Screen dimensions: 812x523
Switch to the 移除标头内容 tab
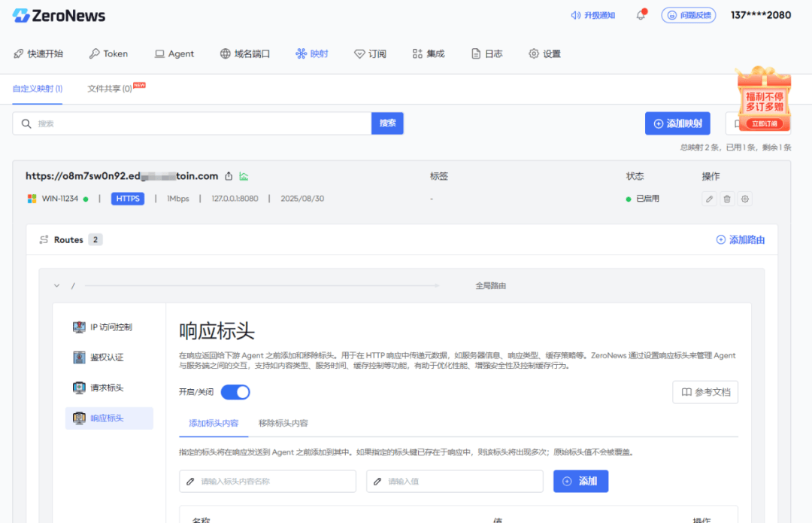[282, 424]
